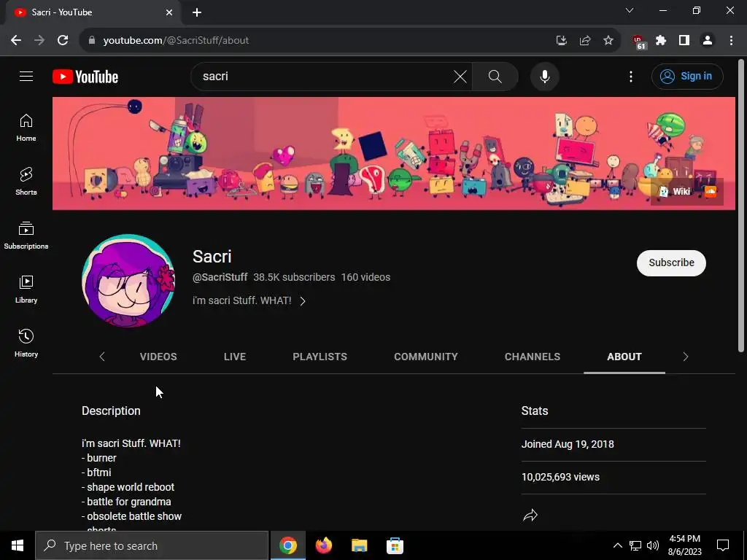Open Windows Start menu

pyautogui.click(x=18, y=545)
